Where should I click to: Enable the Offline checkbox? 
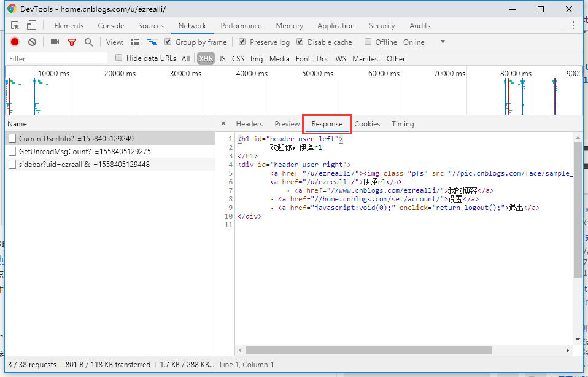[x=368, y=42]
